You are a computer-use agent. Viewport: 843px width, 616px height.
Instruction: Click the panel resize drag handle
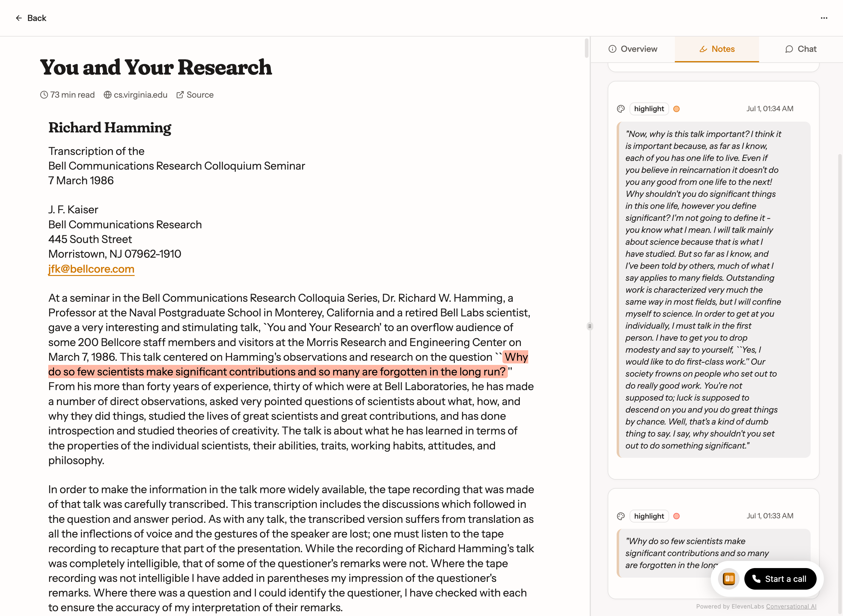(x=589, y=326)
